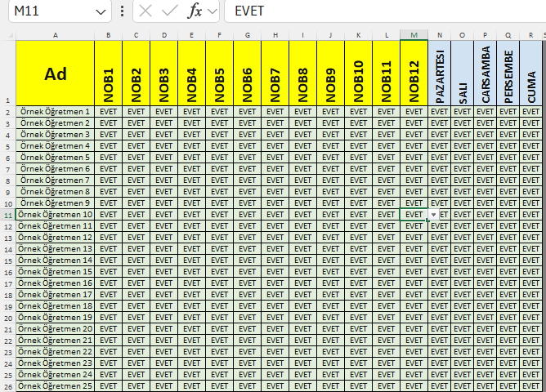Click the SALI EVET cell for Örnek Öğretmen 3
Image resolution: width=546 pixels, height=392 pixels.
pos(462,135)
